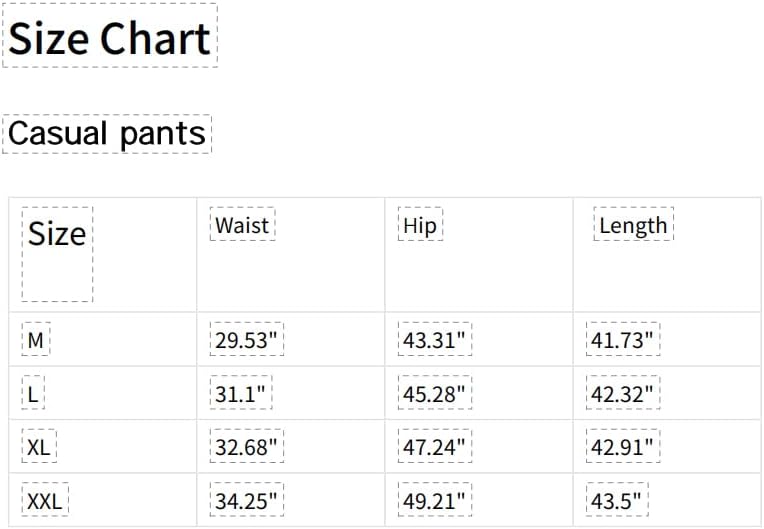The width and height of the screenshot is (764, 529).
Task: Select the 45.28" hip measurement
Action: click(435, 393)
